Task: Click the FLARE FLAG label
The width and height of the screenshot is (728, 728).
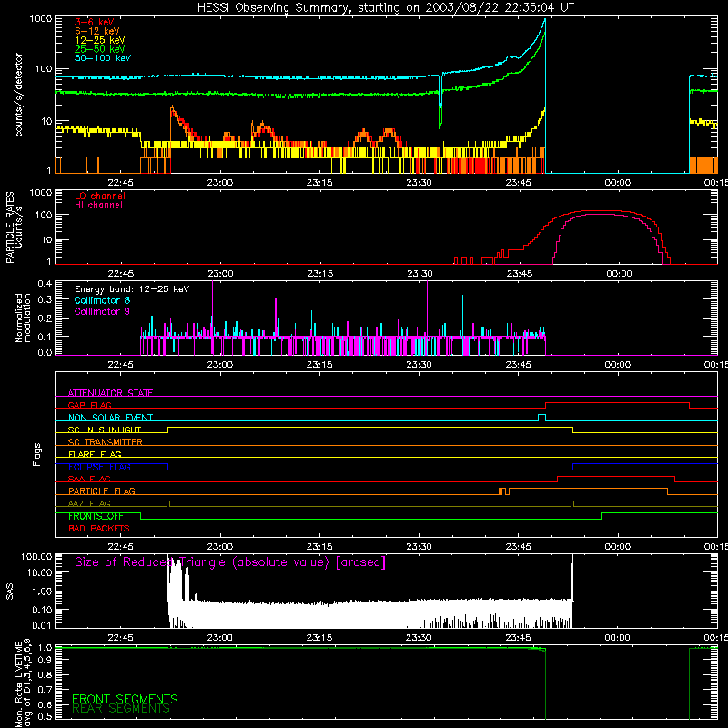Action: (x=95, y=454)
